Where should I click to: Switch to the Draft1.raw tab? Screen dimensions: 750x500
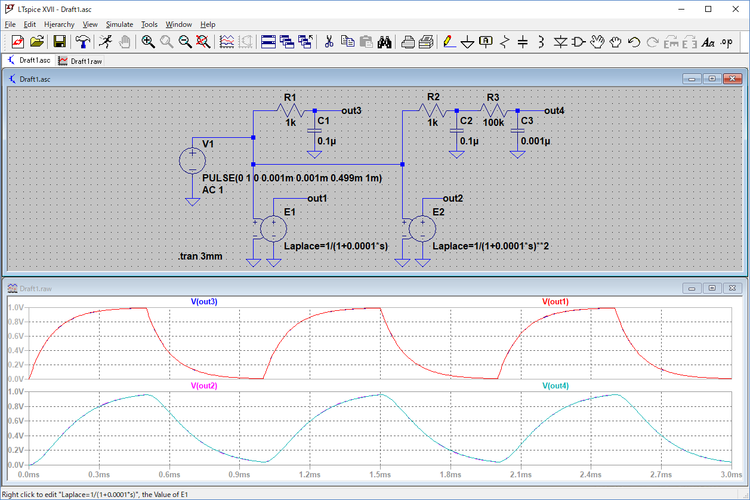coord(85,60)
